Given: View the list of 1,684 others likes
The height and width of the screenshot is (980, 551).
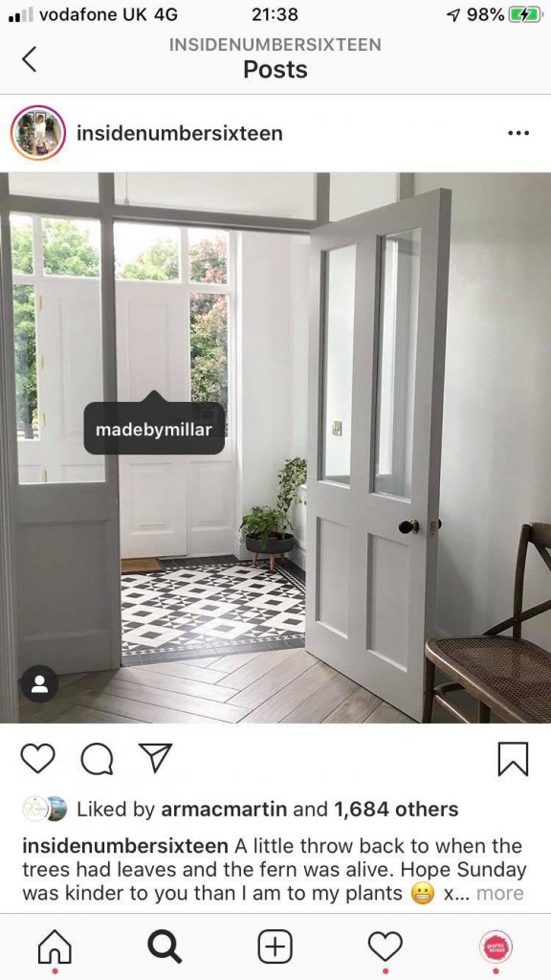Looking at the screenshot, I should click(396, 810).
